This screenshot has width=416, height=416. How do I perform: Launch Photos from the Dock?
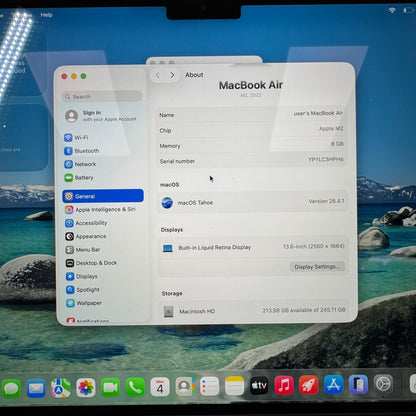tap(86, 387)
